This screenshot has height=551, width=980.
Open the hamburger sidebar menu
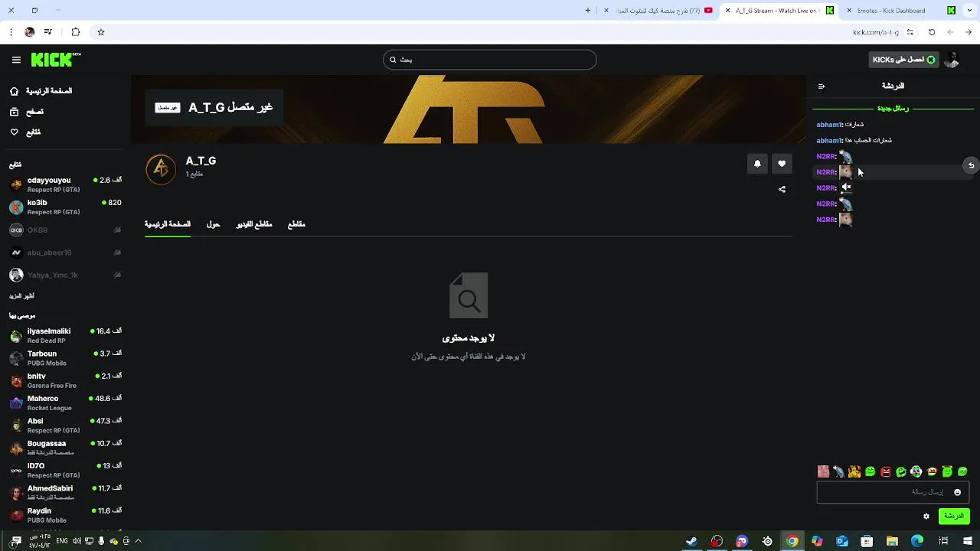click(x=16, y=60)
